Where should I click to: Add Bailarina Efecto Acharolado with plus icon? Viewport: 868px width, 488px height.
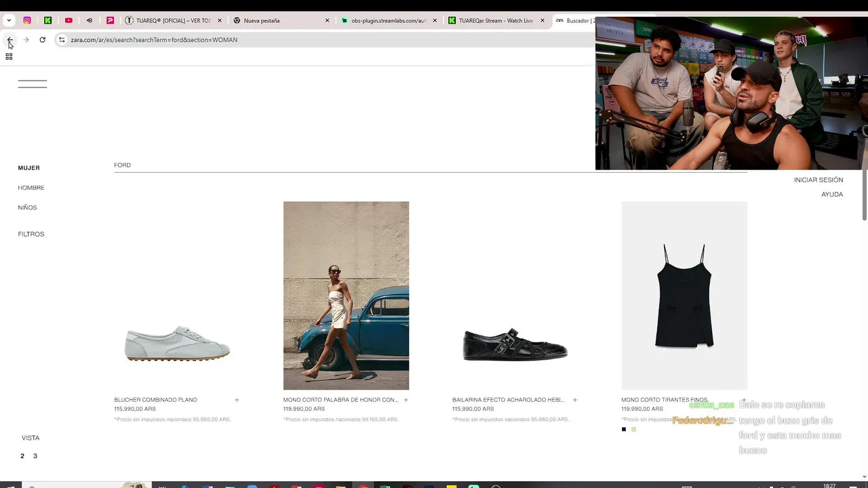click(x=574, y=400)
